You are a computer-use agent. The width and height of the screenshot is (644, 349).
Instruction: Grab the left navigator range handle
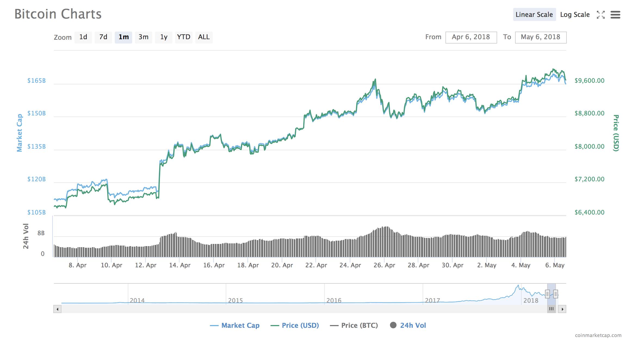point(547,294)
